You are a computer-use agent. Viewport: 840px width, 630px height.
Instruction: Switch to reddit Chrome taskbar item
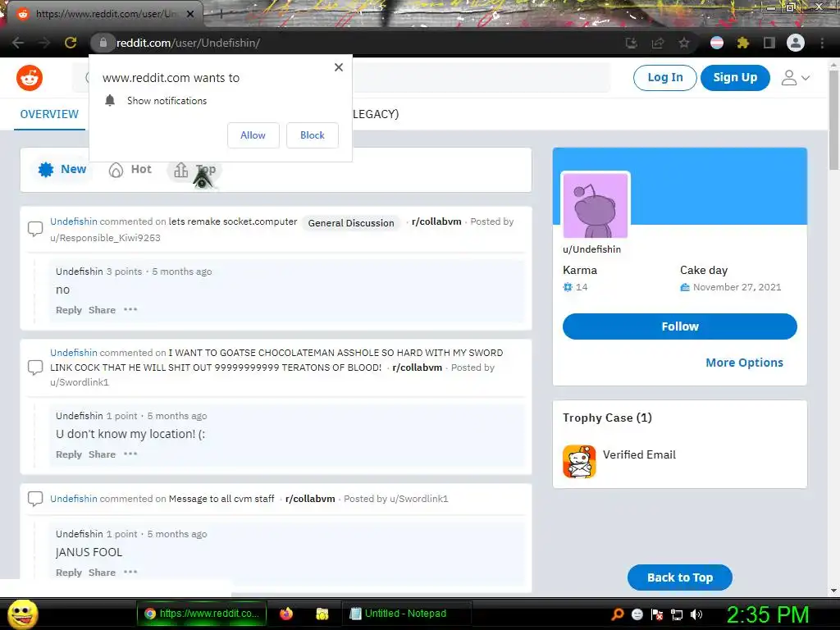point(203,614)
